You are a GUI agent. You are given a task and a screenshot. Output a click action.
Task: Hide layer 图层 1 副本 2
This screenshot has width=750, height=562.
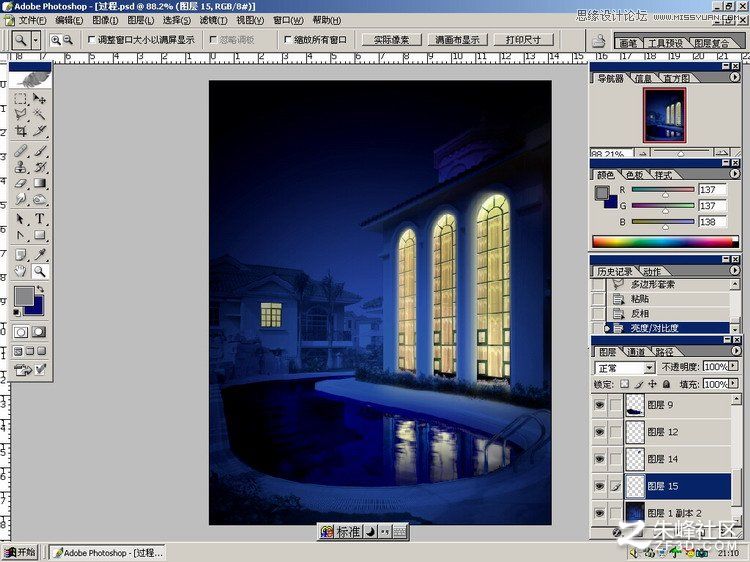pyautogui.click(x=599, y=513)
